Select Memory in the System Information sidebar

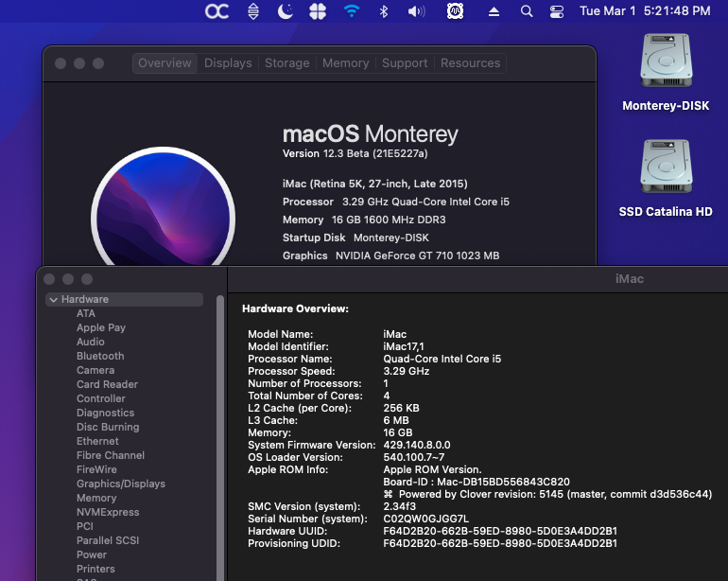[96, 499]
